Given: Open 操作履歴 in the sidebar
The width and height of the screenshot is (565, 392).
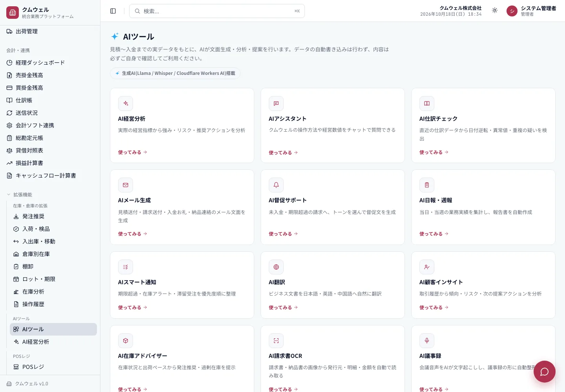Looking at the screenshot, I should click(53, 304).
